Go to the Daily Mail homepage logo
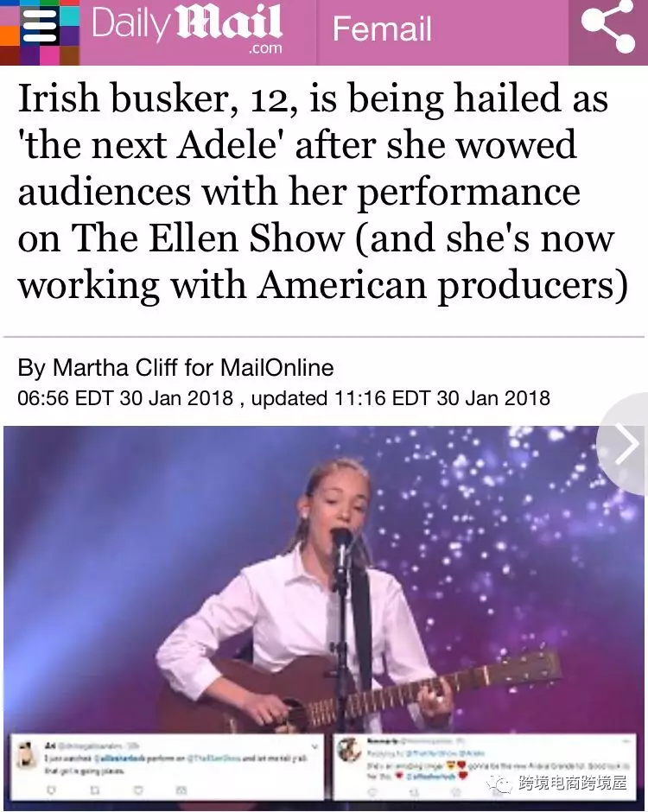The image size is (648, 812). pos(187,28)
